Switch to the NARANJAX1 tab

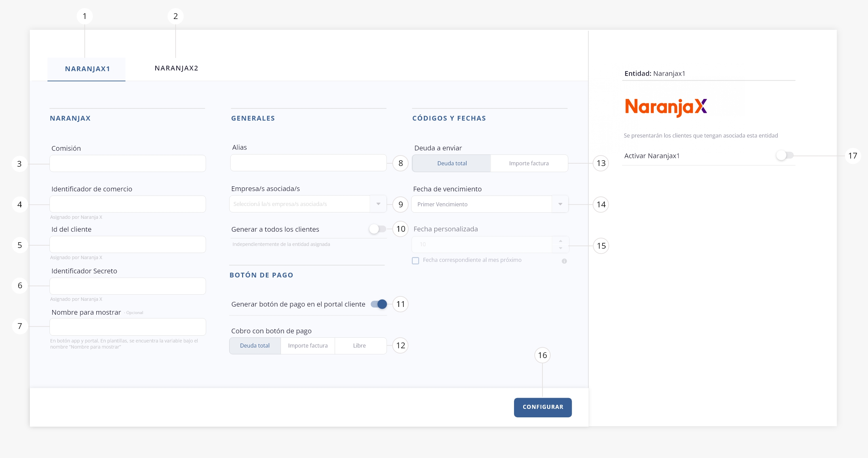click(x=86, y=69)
